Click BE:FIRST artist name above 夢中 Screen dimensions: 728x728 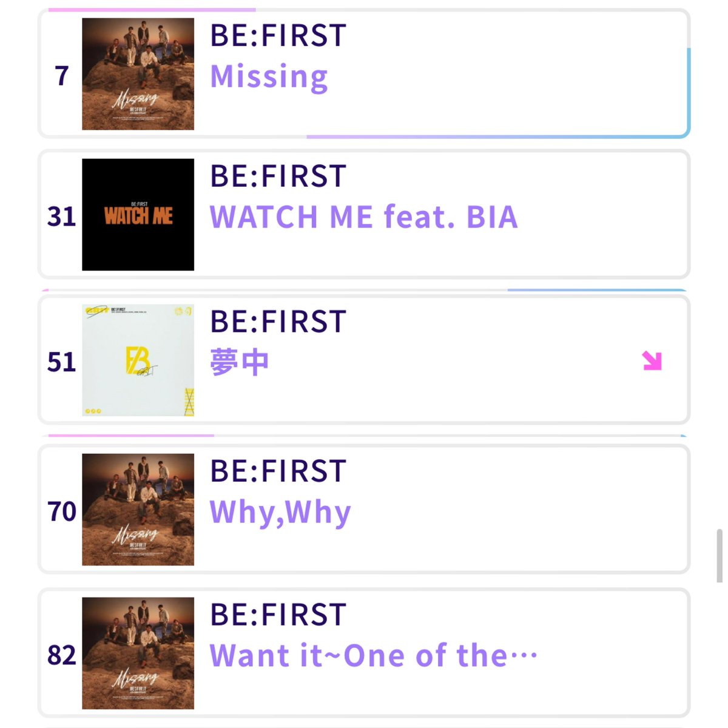pyautogui.click(x=278, y=322)
